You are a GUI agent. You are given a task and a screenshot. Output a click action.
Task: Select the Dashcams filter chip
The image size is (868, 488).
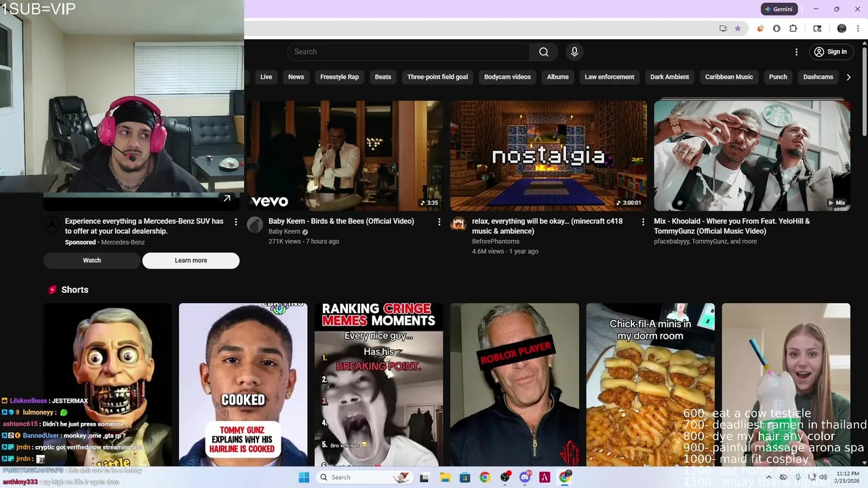tap(818, 77)
